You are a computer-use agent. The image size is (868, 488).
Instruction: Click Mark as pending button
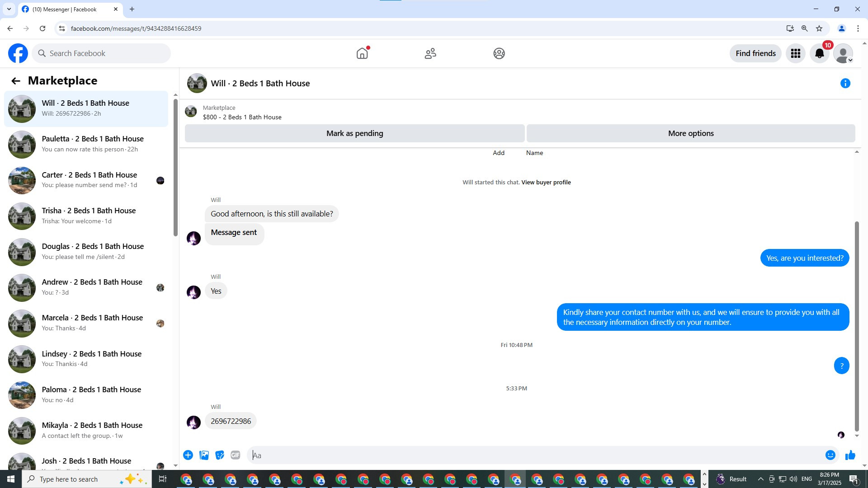(355, 133)
